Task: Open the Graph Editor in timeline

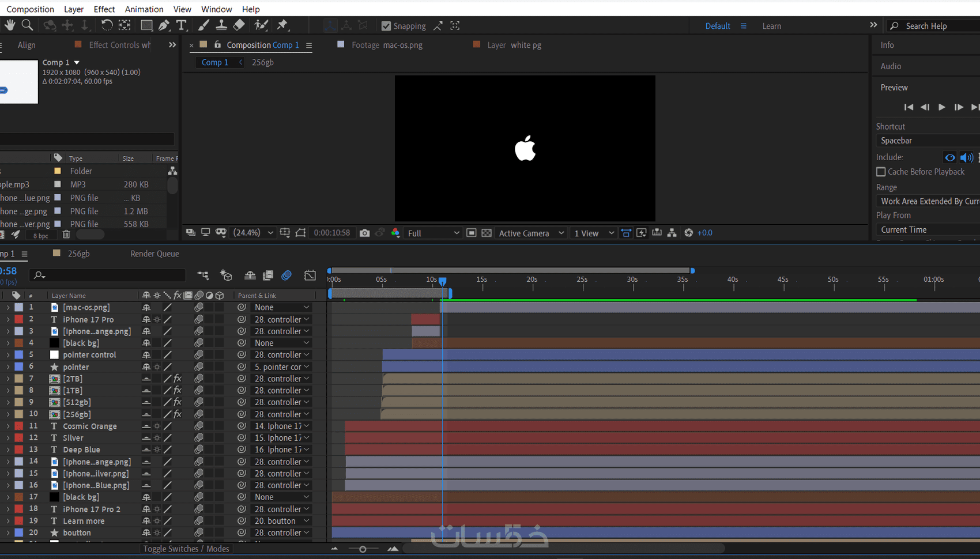Action: click(310, 275)
